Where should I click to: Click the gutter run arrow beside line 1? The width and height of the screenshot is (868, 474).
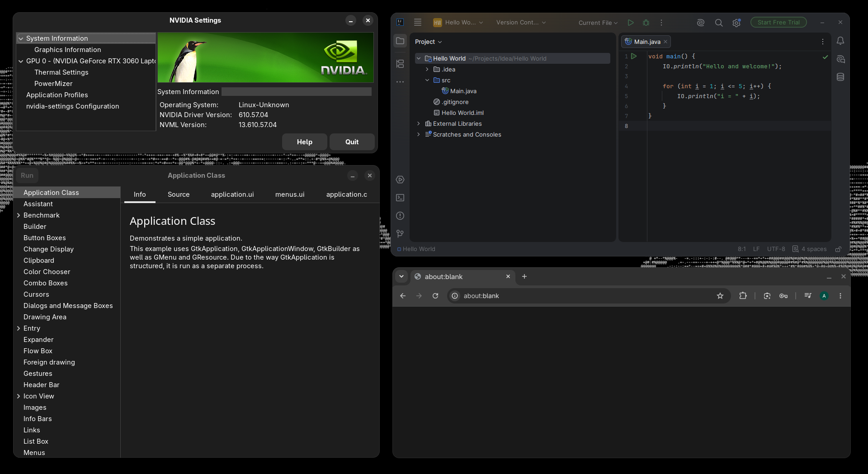(x=634, y=56)
